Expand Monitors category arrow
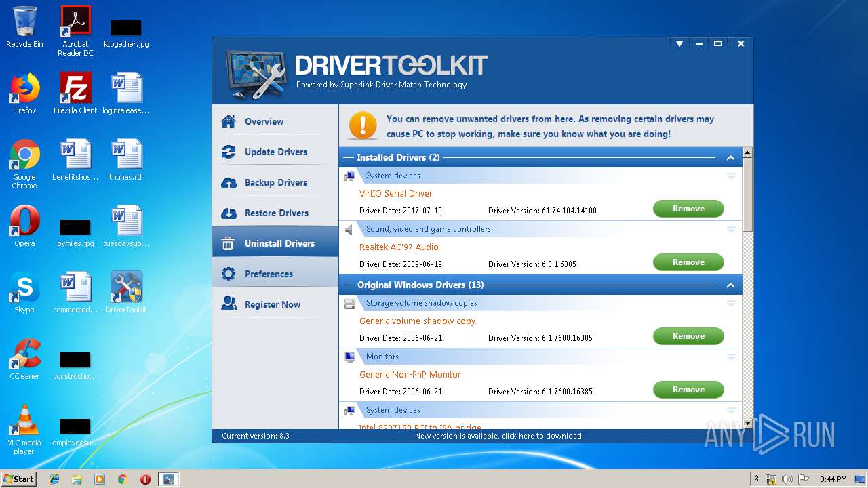 click(731, 357)
